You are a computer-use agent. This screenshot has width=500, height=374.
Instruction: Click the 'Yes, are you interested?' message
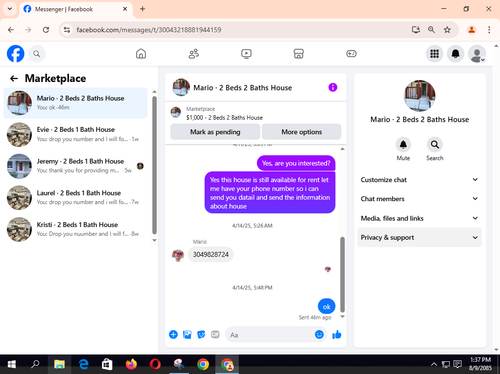pyautogui.click(x=296, y=163)
